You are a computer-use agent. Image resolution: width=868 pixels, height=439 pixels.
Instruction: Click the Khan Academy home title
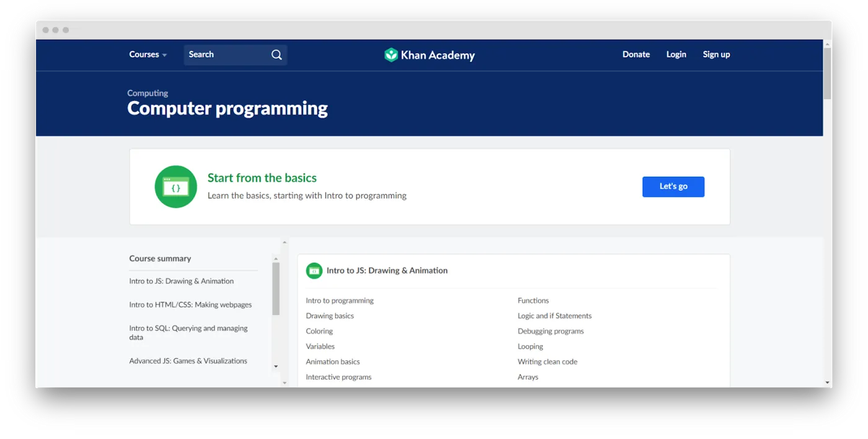[438, 55]
